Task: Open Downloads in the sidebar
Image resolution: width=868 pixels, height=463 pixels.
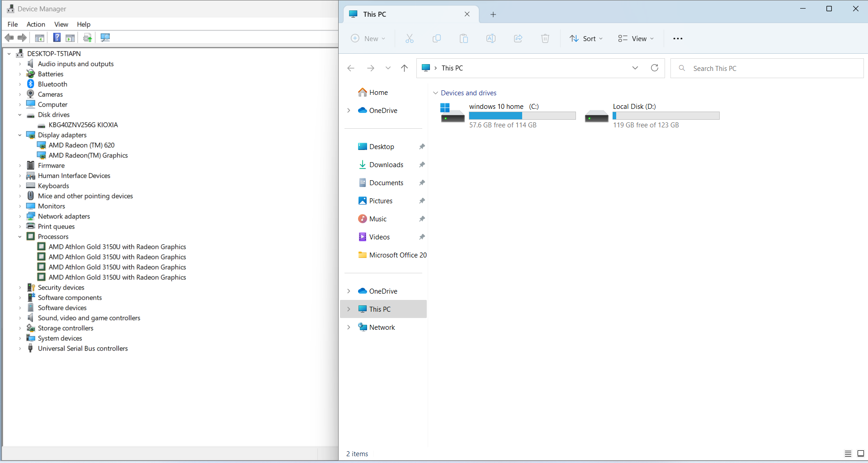Action: click(386, 165)
